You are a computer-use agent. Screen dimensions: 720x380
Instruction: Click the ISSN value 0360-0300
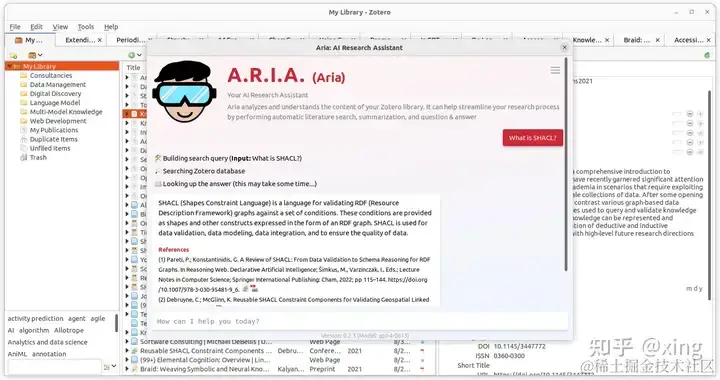[x=509, y=356]
